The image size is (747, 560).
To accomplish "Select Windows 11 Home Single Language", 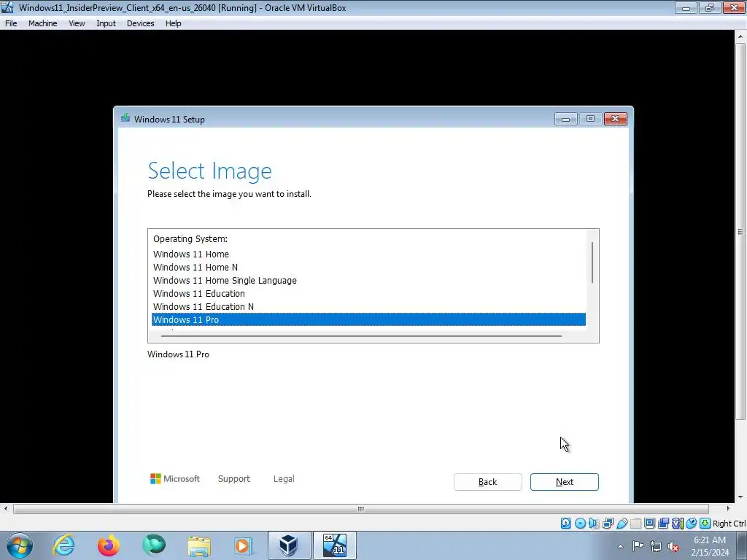I will point(368,281).
